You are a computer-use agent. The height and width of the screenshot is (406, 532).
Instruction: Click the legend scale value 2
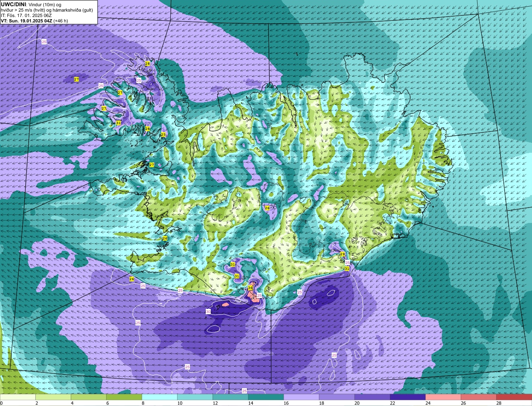37,403
